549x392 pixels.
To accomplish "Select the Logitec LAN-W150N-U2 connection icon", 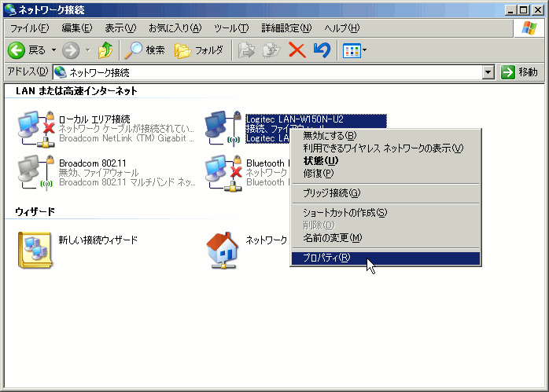I will click(x=223, y=128).
